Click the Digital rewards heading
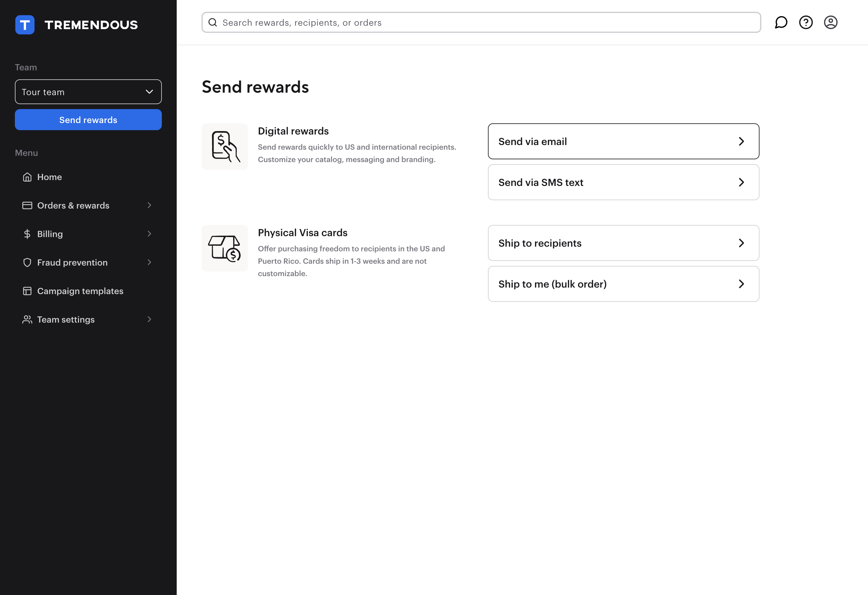868x595 pixels. [x=293, y=131]
